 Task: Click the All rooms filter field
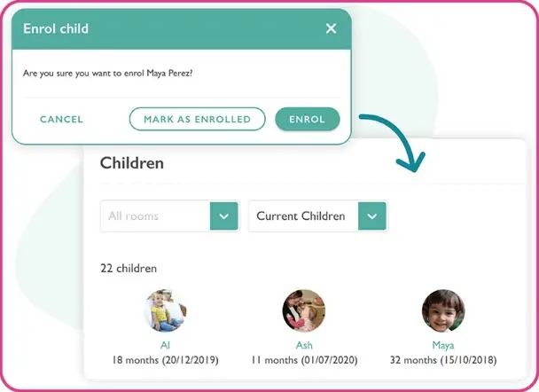155,216
